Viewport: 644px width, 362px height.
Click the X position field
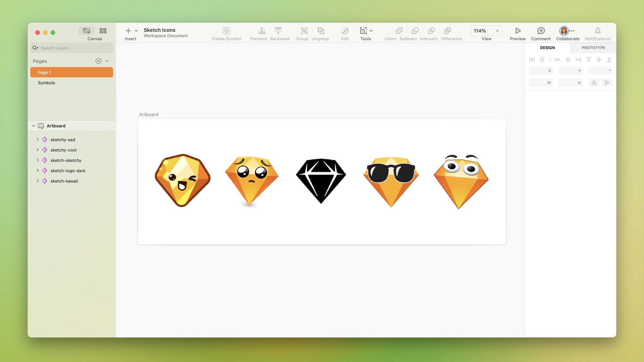541,71
